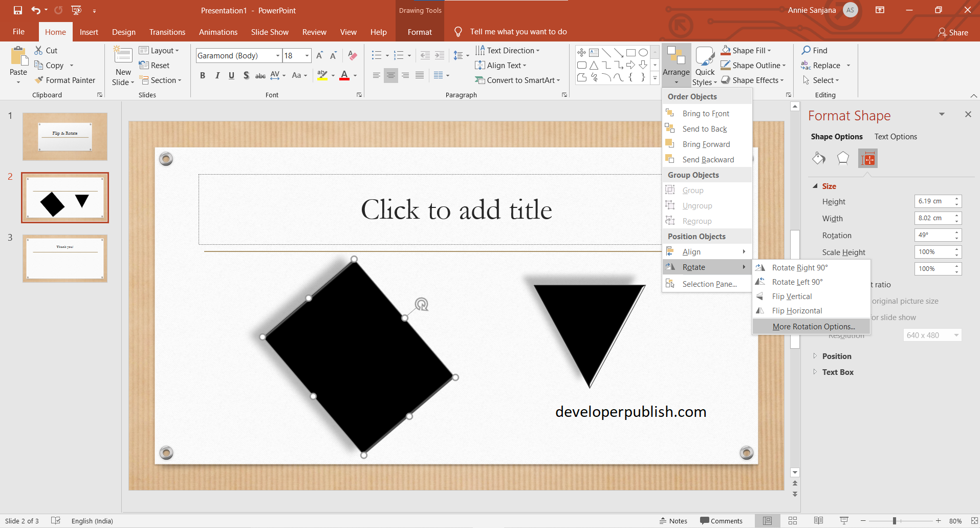Select the rectangle shape in the gallery
980x528 pixels.
(631, 52)
